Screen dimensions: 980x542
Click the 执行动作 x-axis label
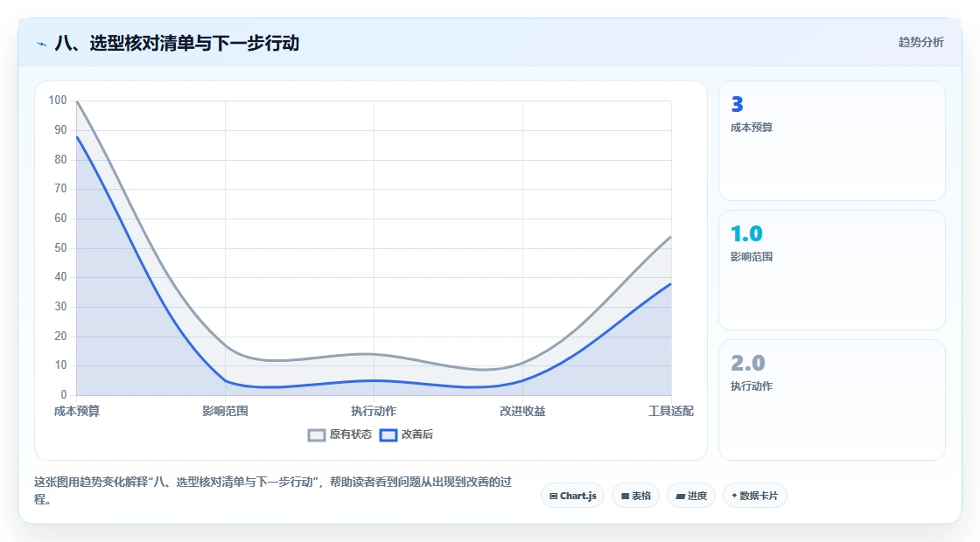[x=374, y=411]
